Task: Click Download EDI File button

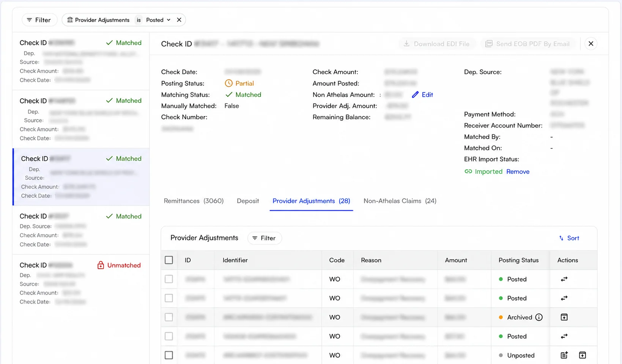Action: coord(436,44)
